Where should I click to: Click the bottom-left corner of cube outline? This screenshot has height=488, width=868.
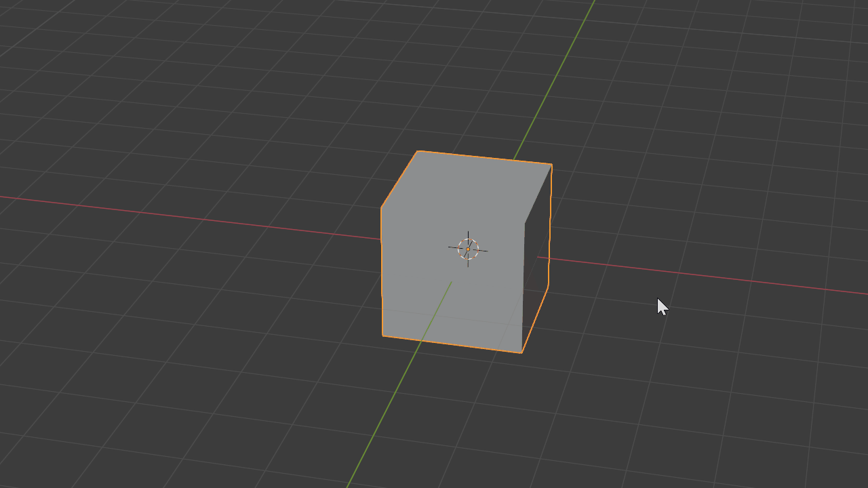point(383,335)
